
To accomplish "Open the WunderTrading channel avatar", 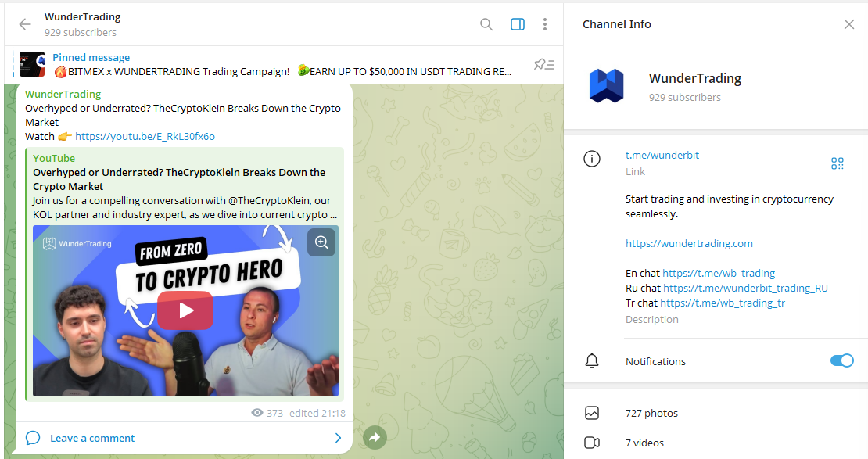I will tap(606, 86).
